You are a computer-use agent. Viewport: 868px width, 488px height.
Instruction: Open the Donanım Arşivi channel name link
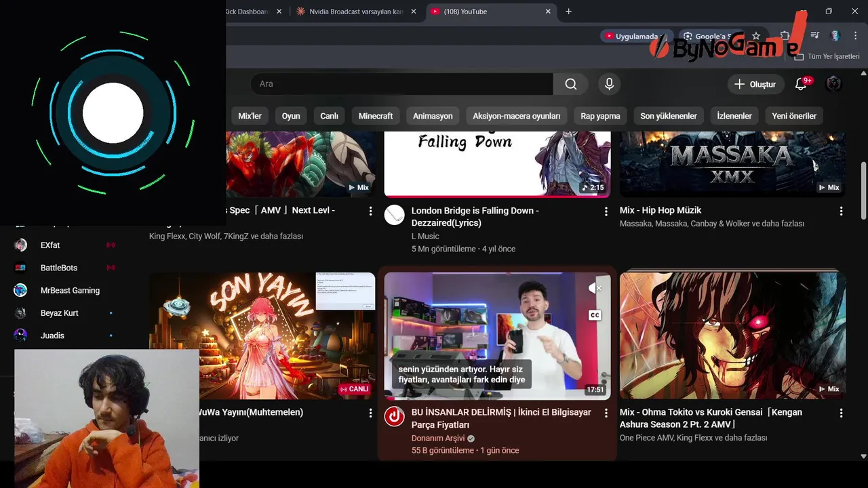438,439
